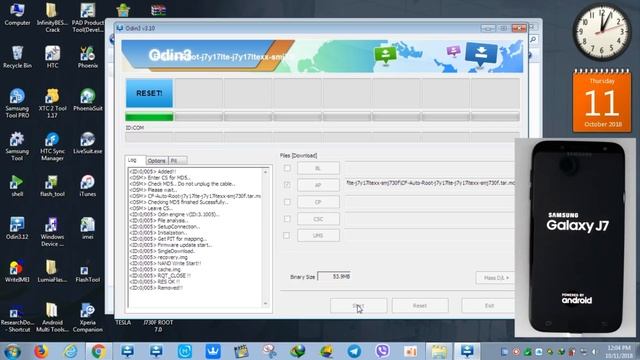The height and width of the screenshot is (360, 640).
Task: Tick the CP file checkbox
Action: pyautogui.click(x=287, y=202)
